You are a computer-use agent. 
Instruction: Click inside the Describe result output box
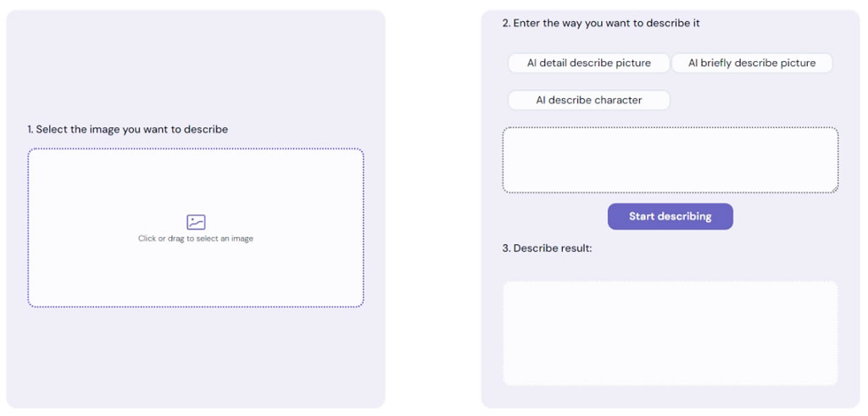pyautogui.click(x=670, y=332)
